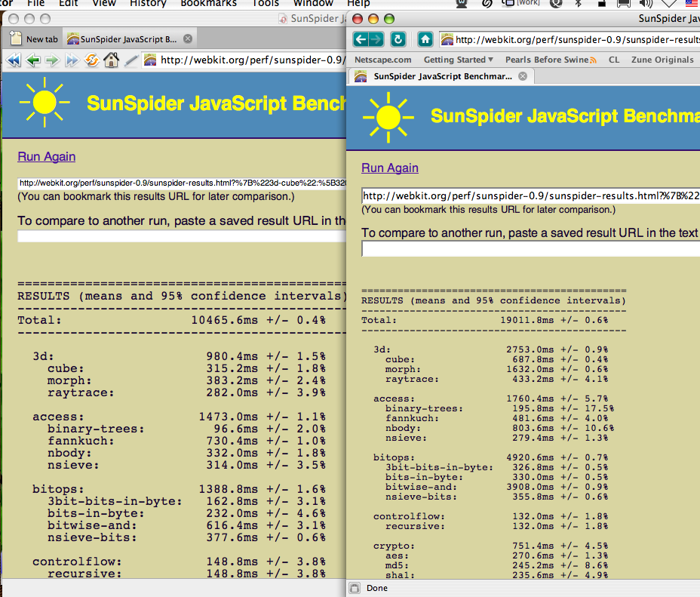Expand the Getting Started bookmark dropdown
Screen dimensions: 700x597
[490, 60]
